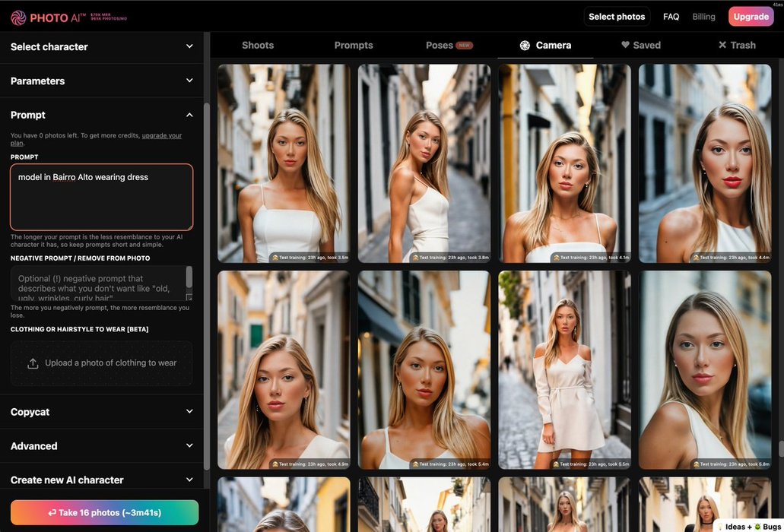Select the photo captioned 'took 4.1m'
Screen dimensions: 784x532
point(564,163)
